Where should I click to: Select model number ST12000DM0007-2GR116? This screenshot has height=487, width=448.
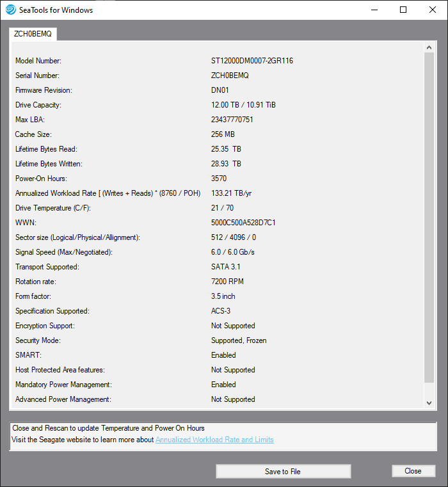point(252,61)
